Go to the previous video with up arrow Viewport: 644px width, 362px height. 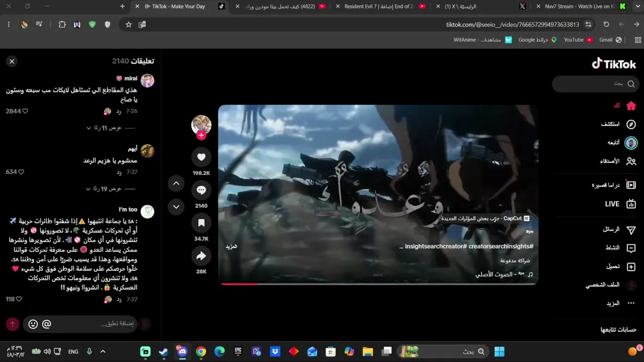pyautogui.click(x=176, y=184)
